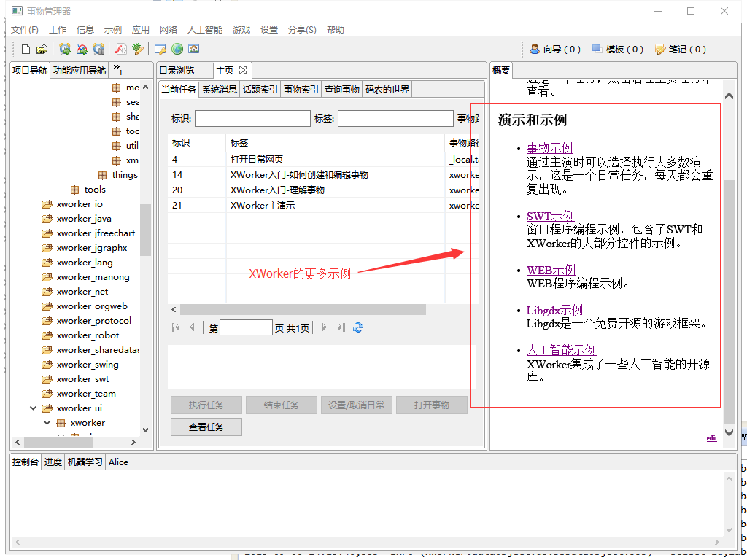This screenshot has width=747, height=560.
Task: Click the chart with green arrow icon
Action: [82, 49]
